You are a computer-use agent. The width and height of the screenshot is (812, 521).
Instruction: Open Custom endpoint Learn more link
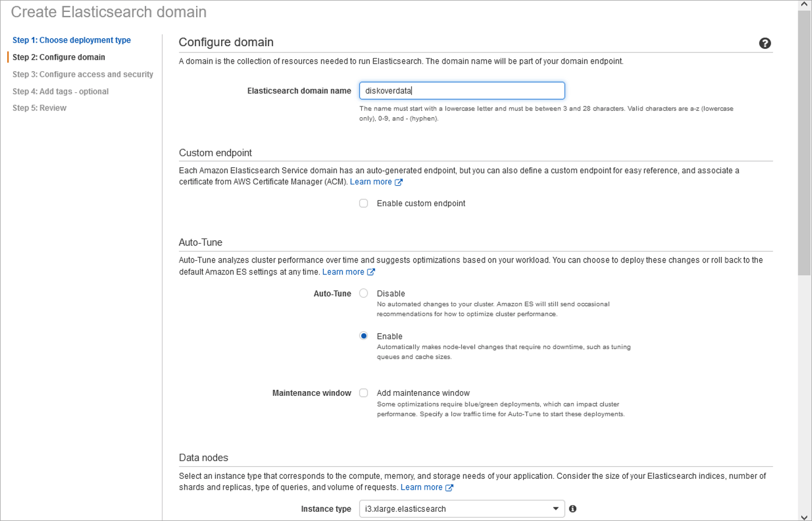372,181
